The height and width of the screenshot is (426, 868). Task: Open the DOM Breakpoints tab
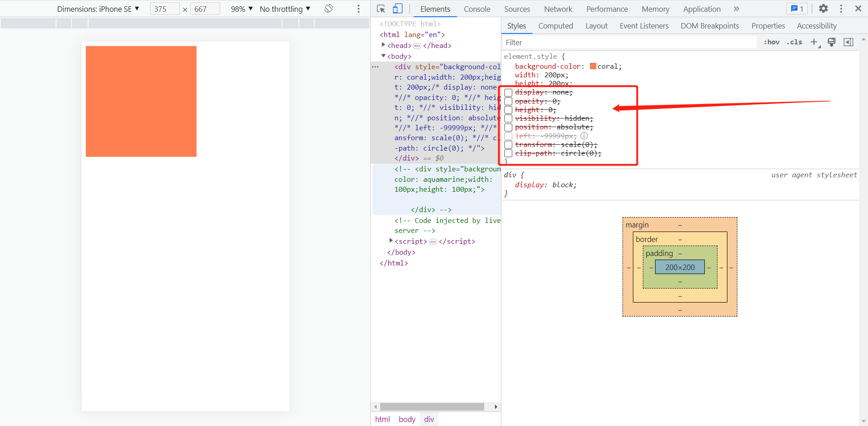[x=710, y=26]
